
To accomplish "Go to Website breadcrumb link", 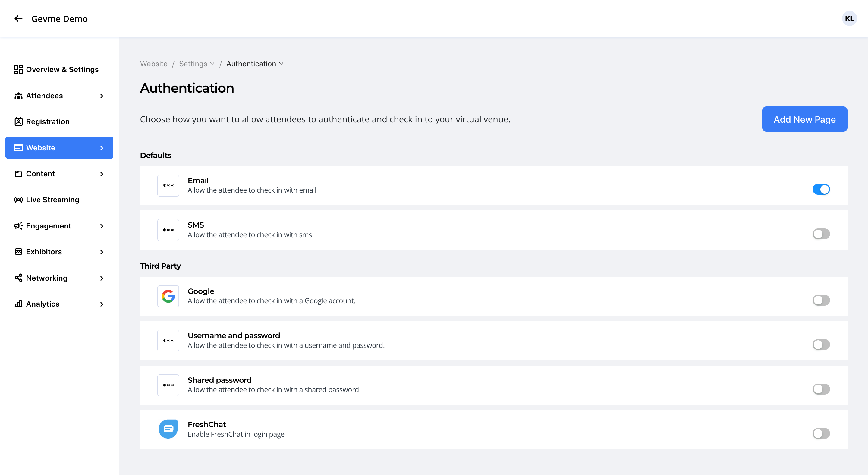I will [x=154, y=64].
